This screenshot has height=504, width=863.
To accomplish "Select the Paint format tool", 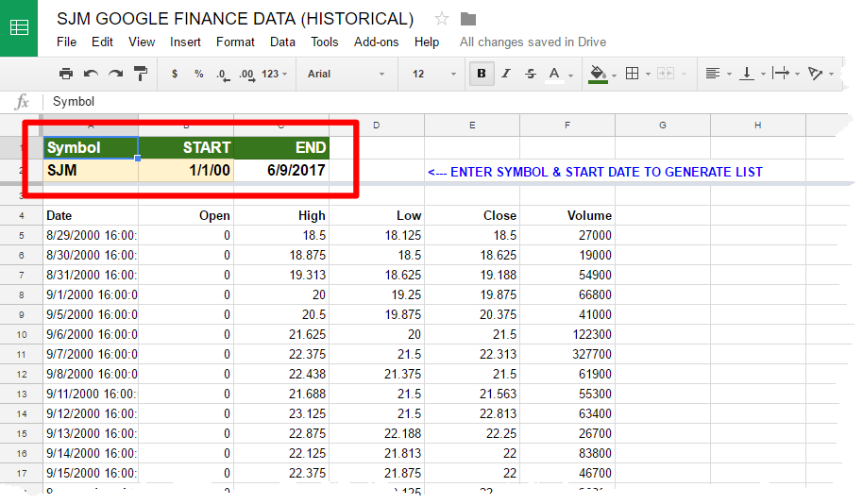I will [141, 74].
